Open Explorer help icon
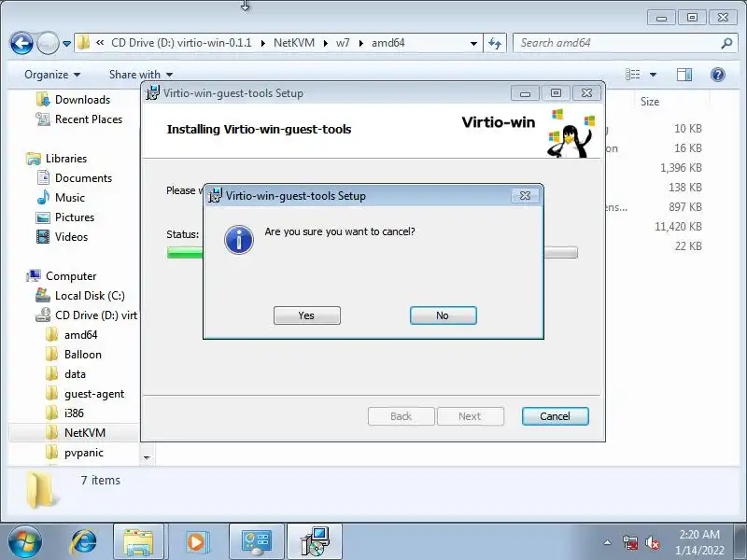The width and height of the screenshot is (747, 560). (x=717, y=75)
